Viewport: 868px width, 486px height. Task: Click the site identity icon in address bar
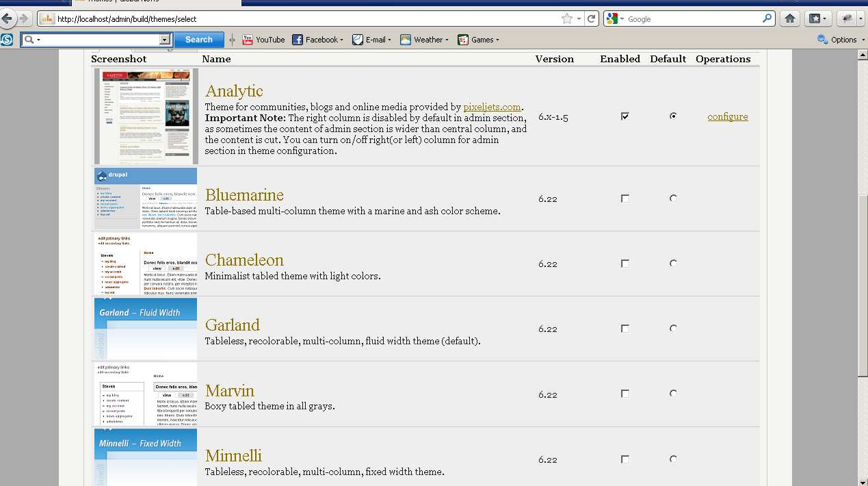(47, 19)
